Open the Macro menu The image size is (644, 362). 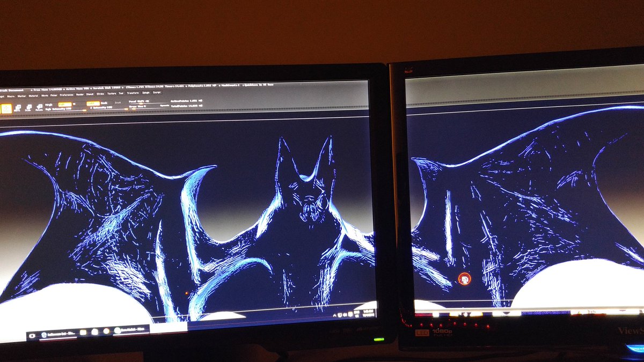click(11, 97)
